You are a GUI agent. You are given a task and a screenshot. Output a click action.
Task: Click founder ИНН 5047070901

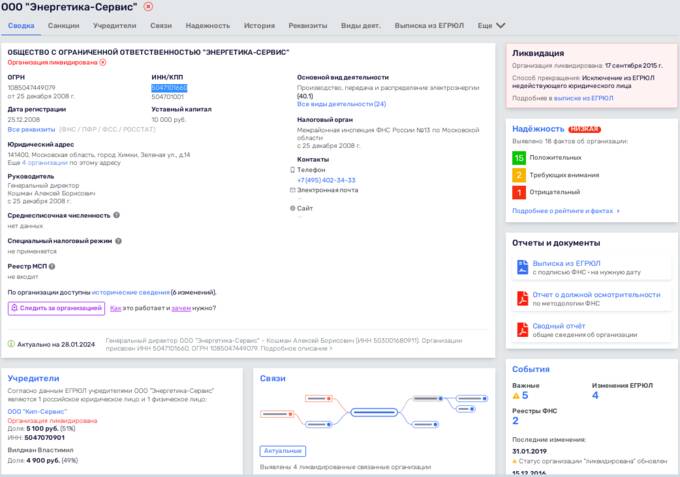click(x=44, y=438)
